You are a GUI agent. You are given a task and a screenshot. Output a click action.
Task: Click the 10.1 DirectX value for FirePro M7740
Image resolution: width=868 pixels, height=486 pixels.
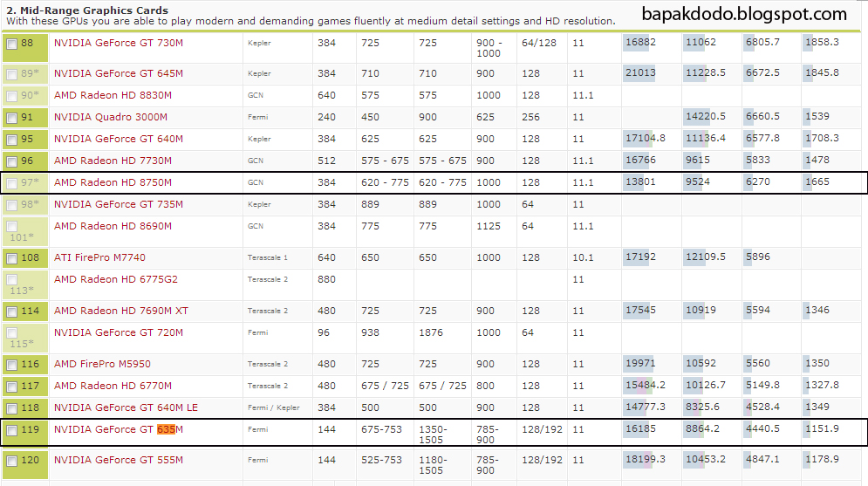click(583, 257)
